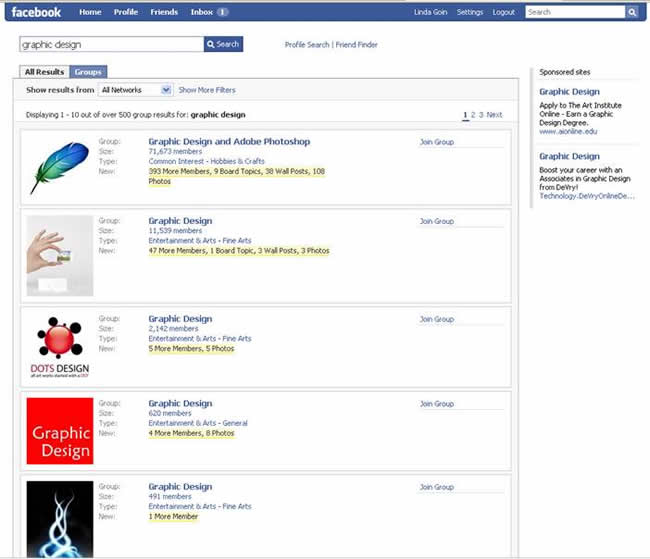650x559 pixels.
Task: Open the blue feather group thumbnail
Action: (60, 168)
